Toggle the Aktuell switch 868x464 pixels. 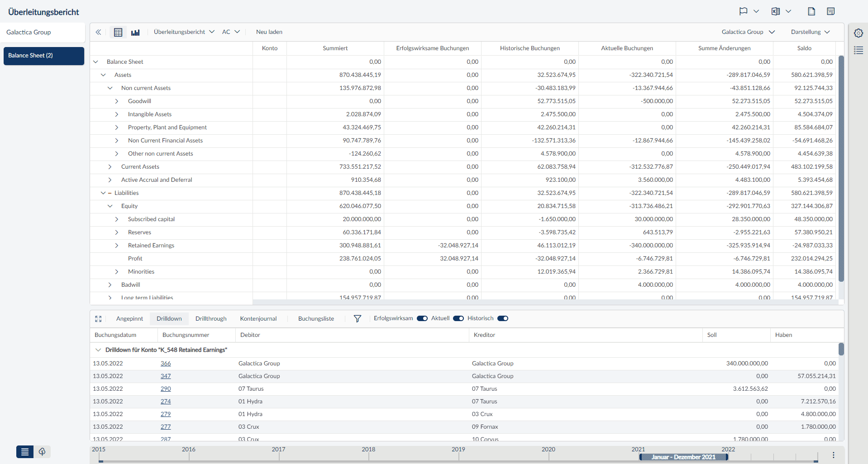tap(458, 318)
